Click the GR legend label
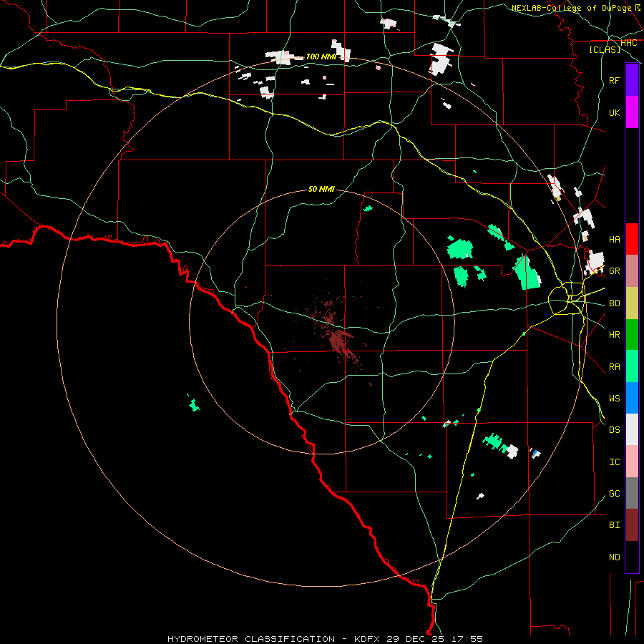The width and height of the screenshot is (644, 644). click(x=615, y=271)
